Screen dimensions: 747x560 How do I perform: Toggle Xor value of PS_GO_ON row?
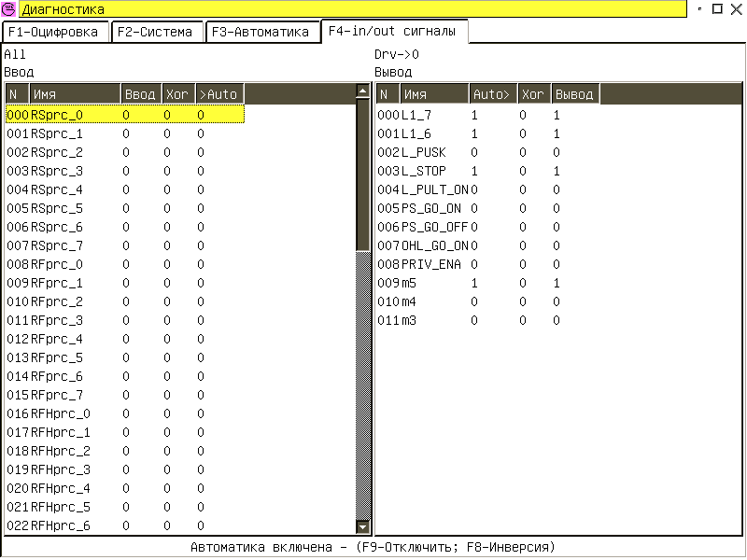click(523, 208)
